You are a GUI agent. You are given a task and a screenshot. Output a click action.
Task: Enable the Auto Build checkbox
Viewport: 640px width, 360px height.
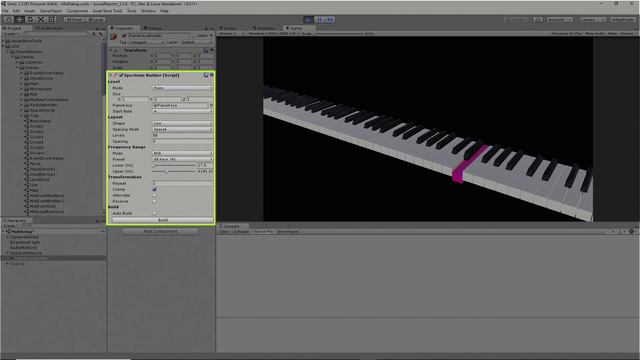(x=154, y=213)
